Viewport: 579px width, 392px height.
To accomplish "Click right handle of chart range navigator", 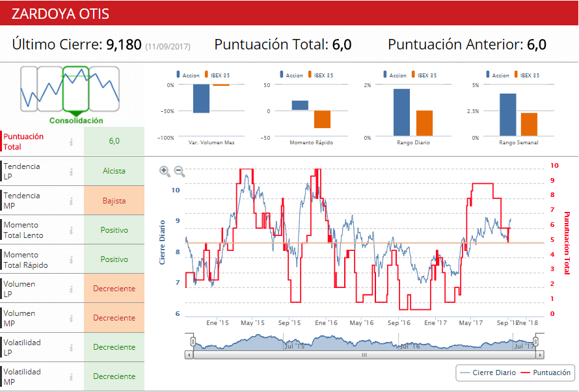I will [536, 341].
